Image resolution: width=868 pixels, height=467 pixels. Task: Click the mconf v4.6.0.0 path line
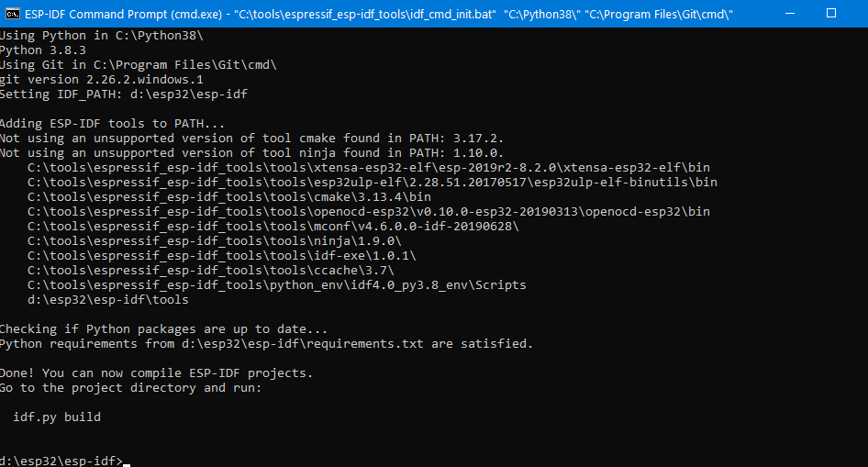pos(273,227)
